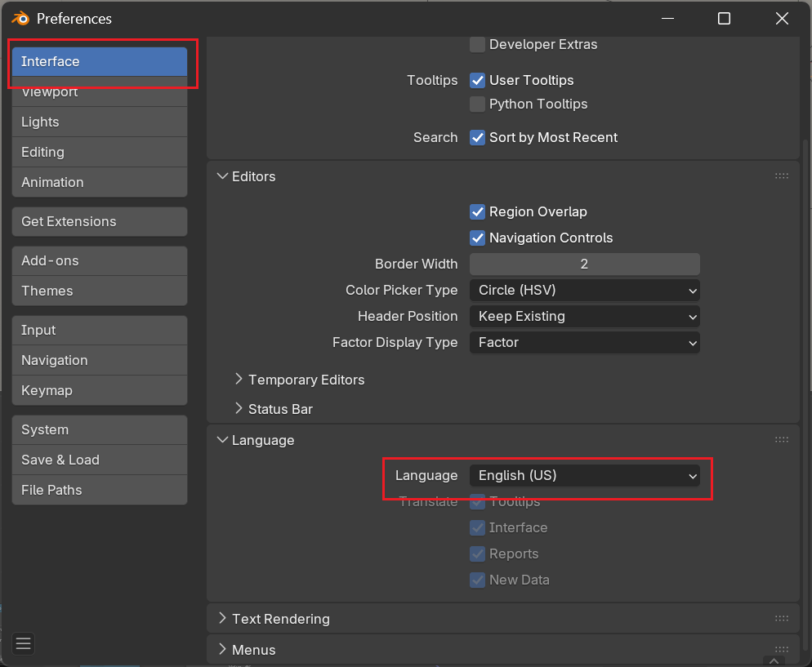Maximize the Preferences window
The height and width of the screenshot is (667, 812).
(724, 19)
